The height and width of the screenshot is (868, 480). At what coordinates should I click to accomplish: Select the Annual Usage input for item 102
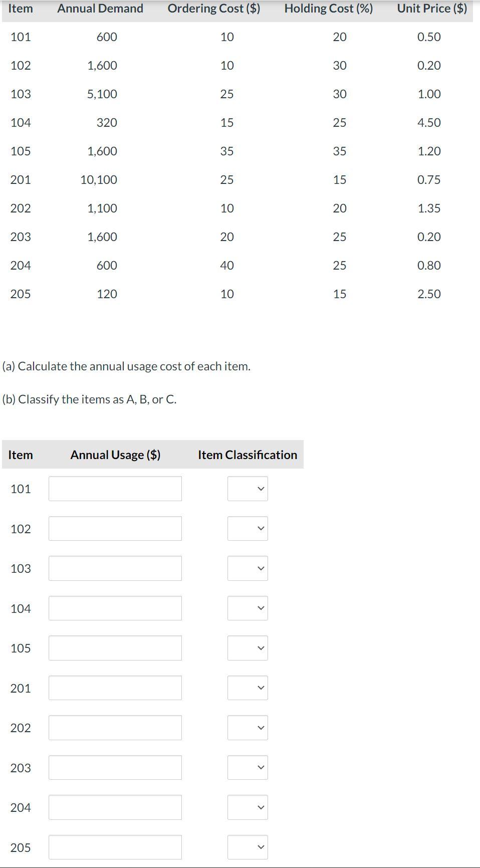[x=115, y=528]
